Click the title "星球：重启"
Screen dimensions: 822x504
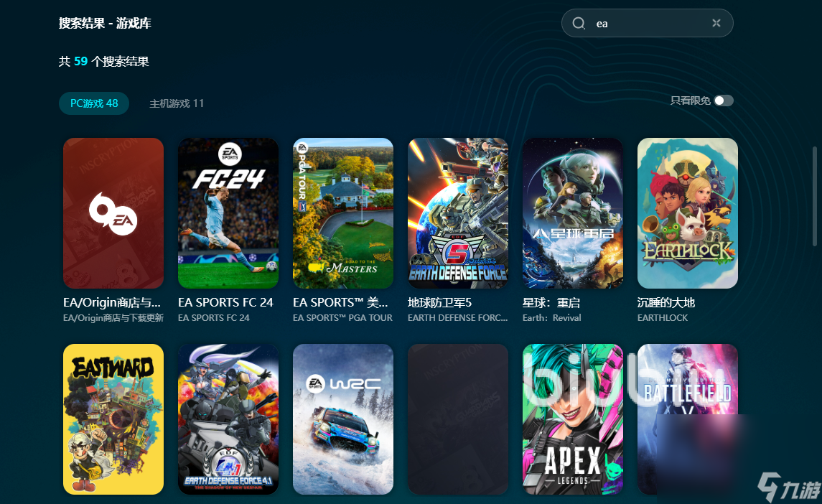[x=551, y=302]
